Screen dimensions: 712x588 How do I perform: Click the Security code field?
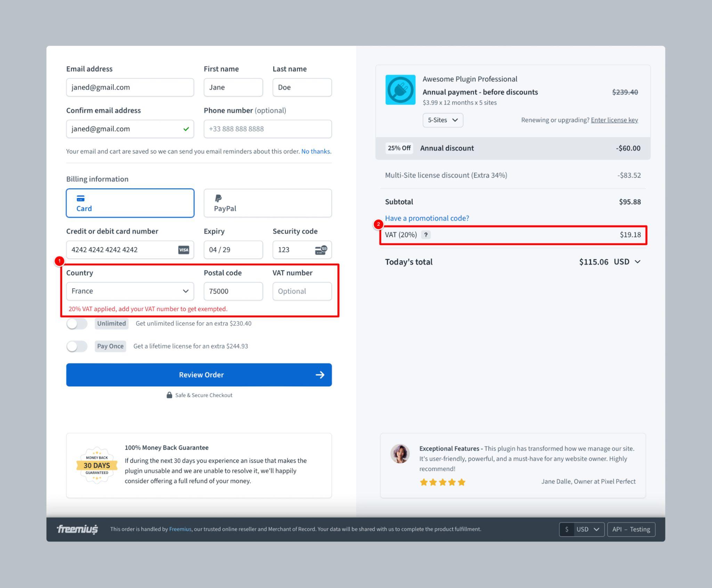click(x=302, y=250)
